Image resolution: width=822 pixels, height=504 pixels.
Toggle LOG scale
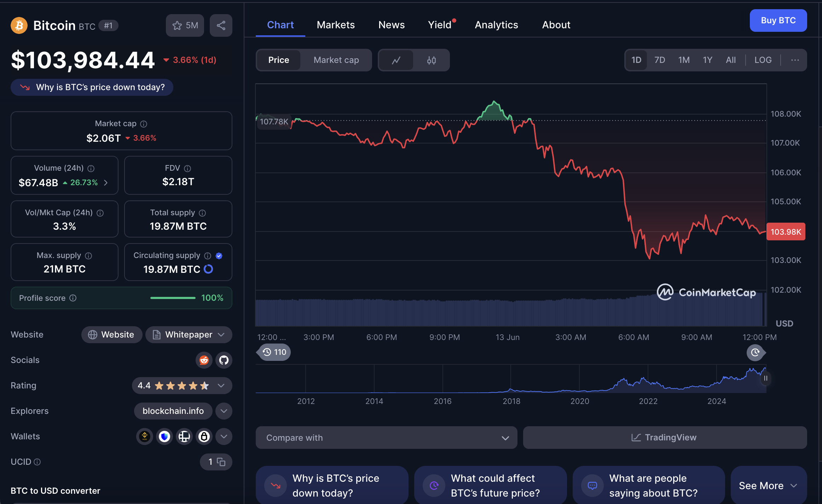763,60
